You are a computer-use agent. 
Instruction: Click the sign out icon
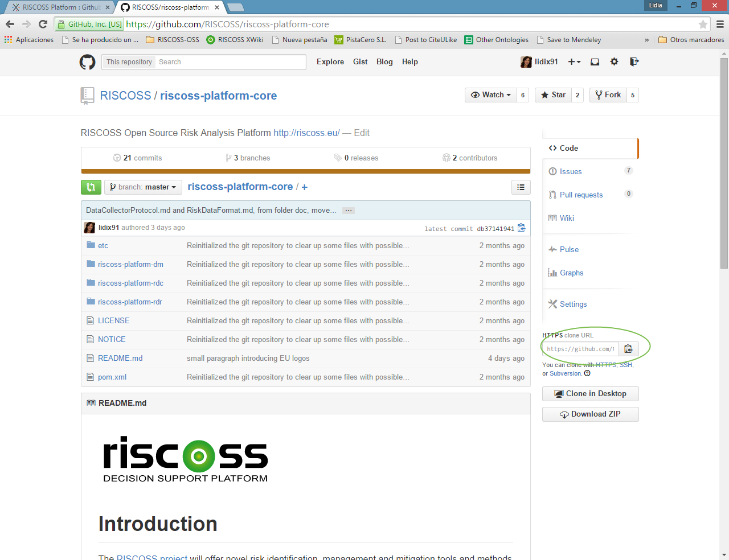(x=634, y=62)
